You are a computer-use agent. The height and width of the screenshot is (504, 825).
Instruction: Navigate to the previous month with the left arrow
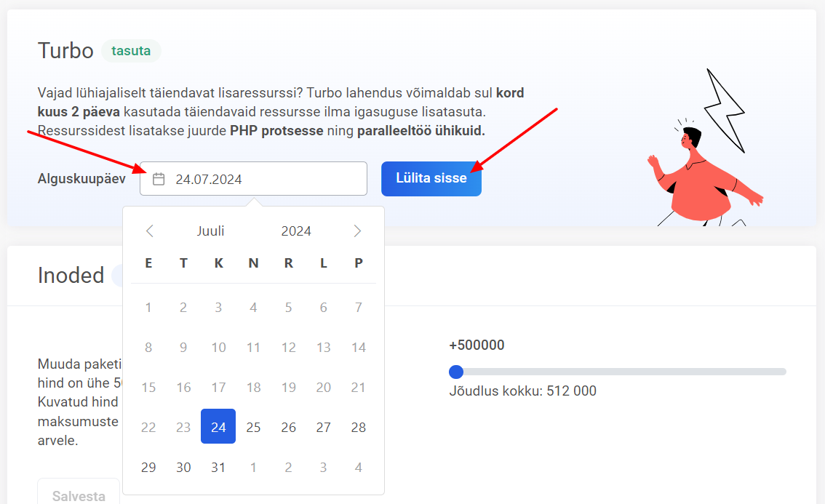coord(149,231)
